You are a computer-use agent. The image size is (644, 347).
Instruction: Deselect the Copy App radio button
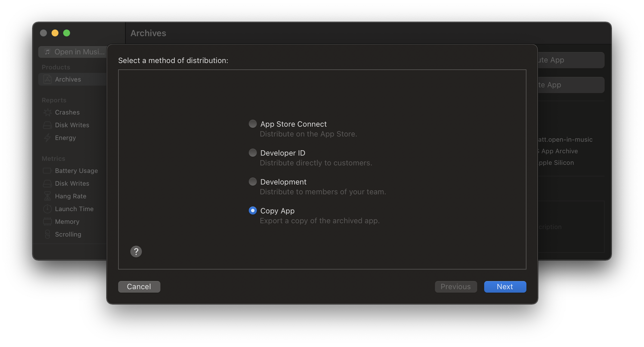coord(253,211)
